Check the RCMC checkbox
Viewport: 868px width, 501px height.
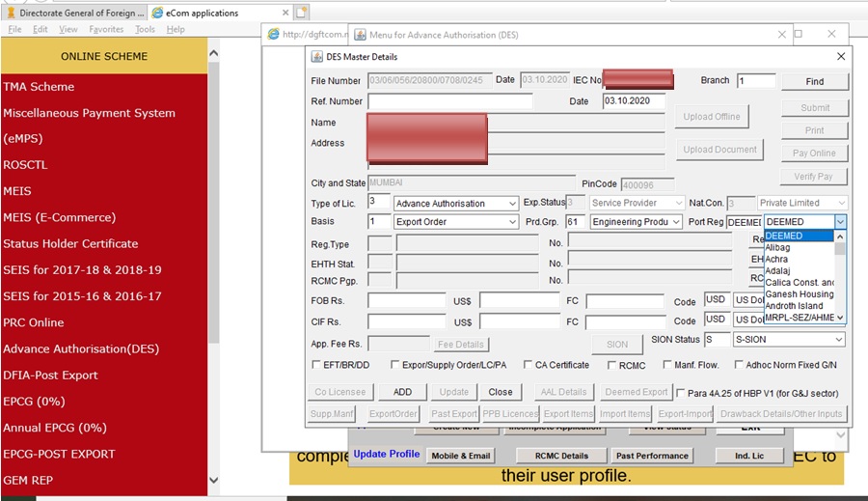coord(611,365)
